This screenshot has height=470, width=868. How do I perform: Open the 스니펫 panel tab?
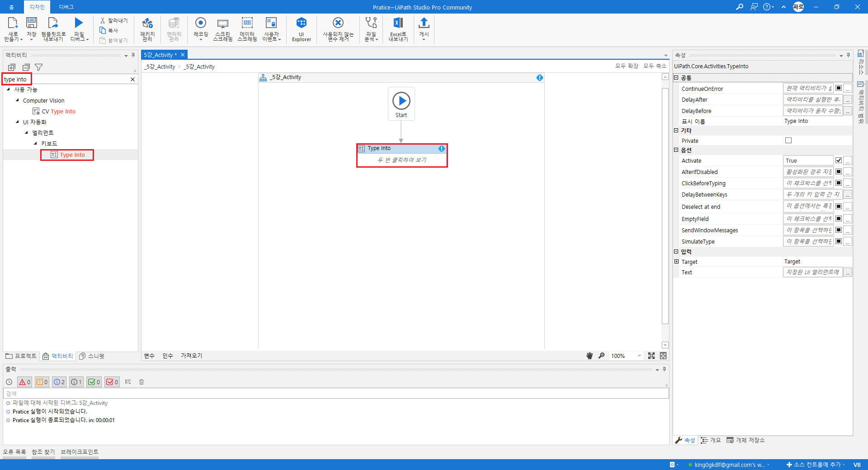92,356
